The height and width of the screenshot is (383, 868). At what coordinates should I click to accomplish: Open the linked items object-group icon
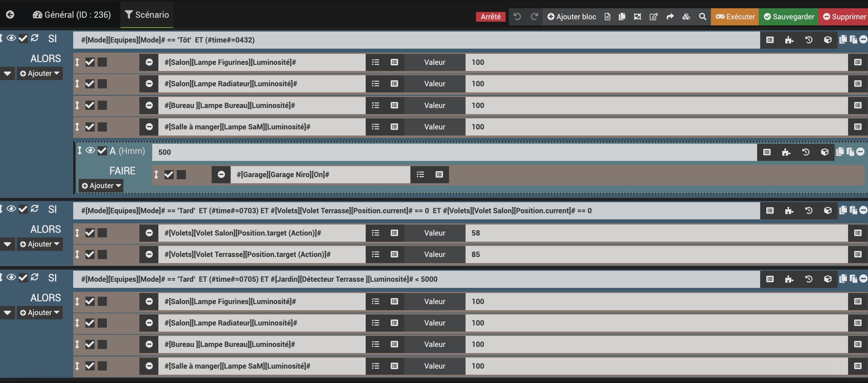click(637, 17)
